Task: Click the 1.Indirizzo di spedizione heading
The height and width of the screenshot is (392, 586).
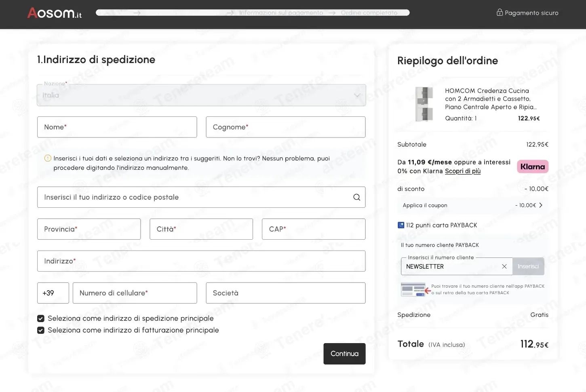Action: click(96, 59)
